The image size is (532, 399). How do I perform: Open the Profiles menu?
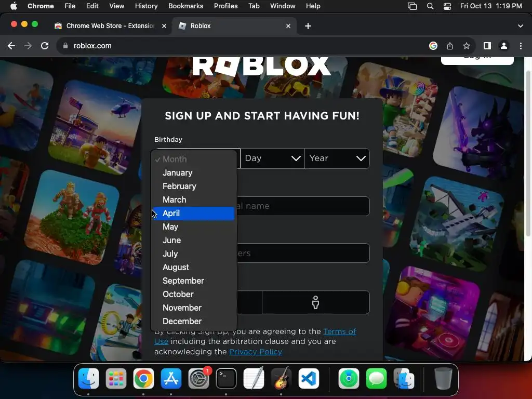click(226, 6)
